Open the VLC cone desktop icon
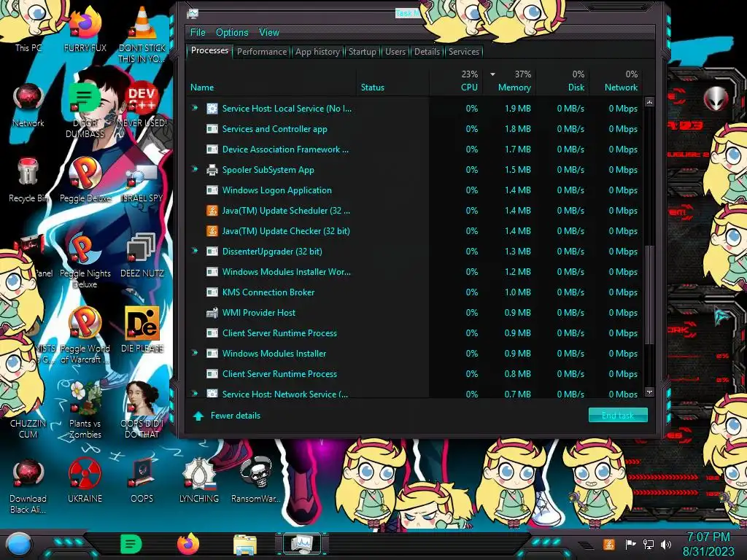747x560 pixels. pos(142,34)
